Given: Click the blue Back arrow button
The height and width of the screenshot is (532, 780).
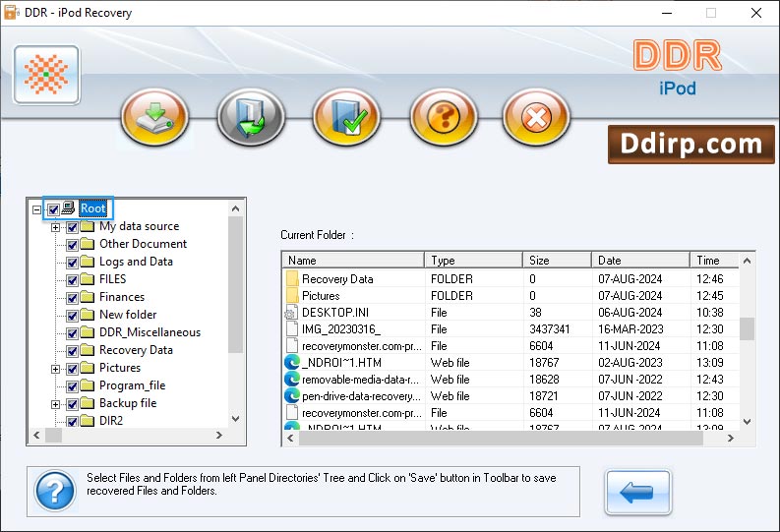Looking at the screenshot, I should click(637, 492).
